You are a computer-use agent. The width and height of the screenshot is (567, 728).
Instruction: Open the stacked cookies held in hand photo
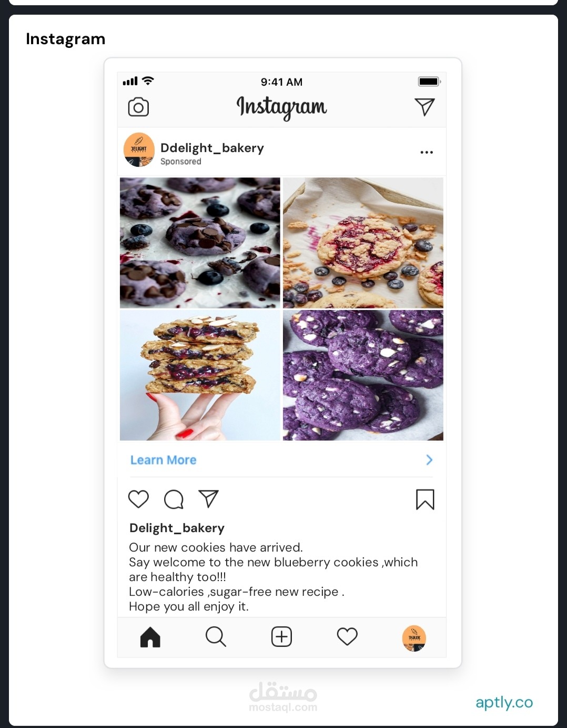(200, 375)
